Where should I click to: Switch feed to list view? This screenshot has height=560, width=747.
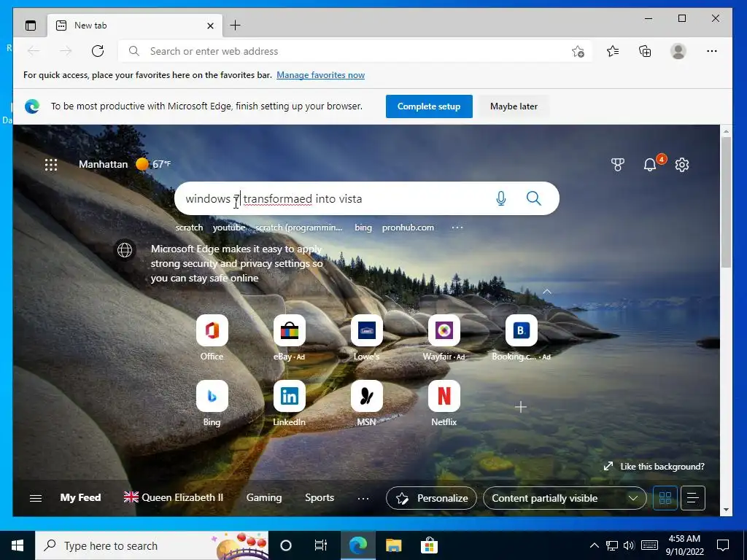pyautogui.click(x=693, y=498)
